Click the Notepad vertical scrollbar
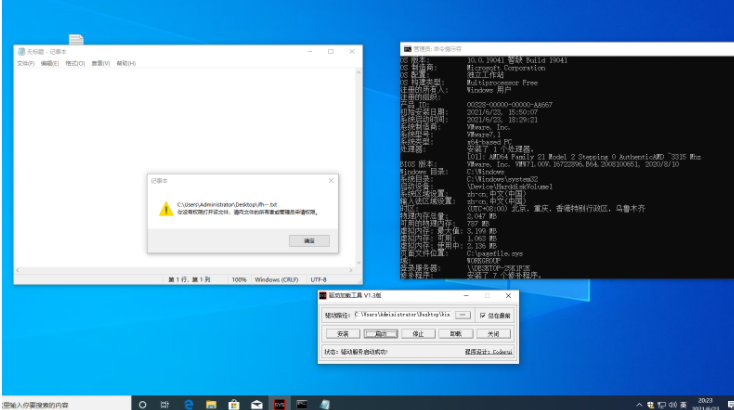 pos(359,167)
